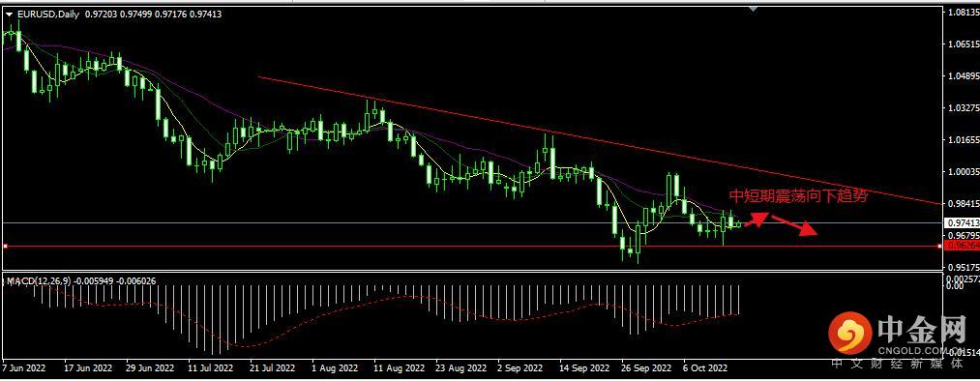Click the 0.98415 price scale value

click(964, 204)
